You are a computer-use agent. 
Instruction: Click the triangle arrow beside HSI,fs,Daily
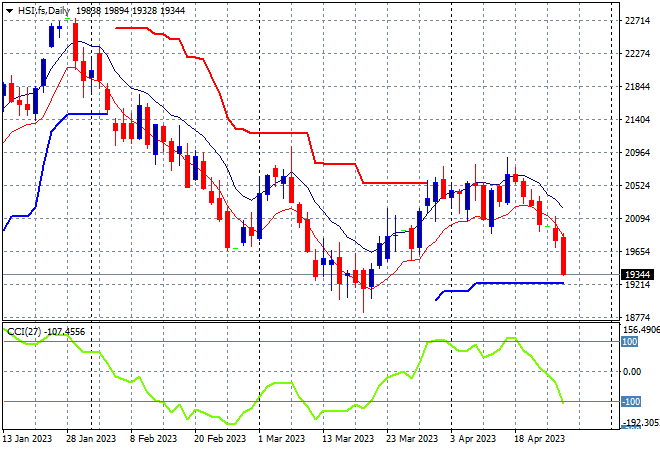pos(9,11)
